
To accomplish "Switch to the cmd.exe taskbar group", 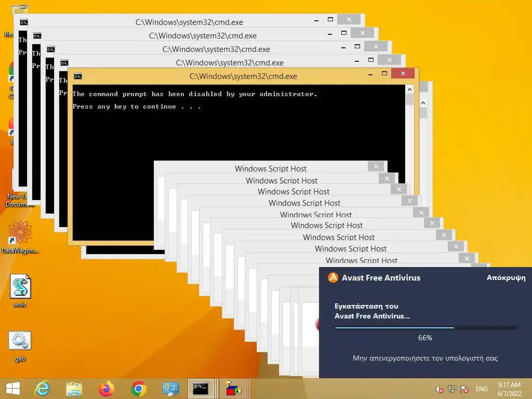I will click(203, 389).
